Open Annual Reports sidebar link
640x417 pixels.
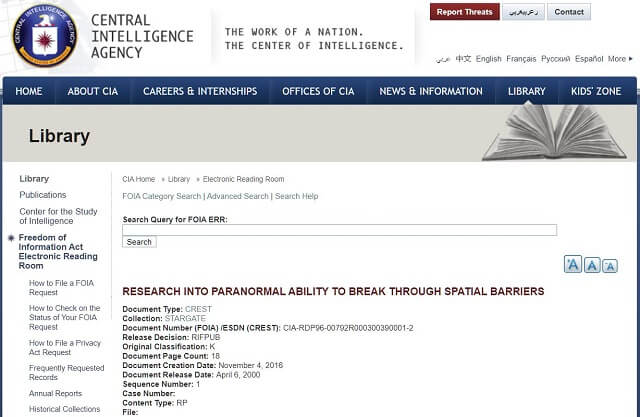click(x=55, y=393)
